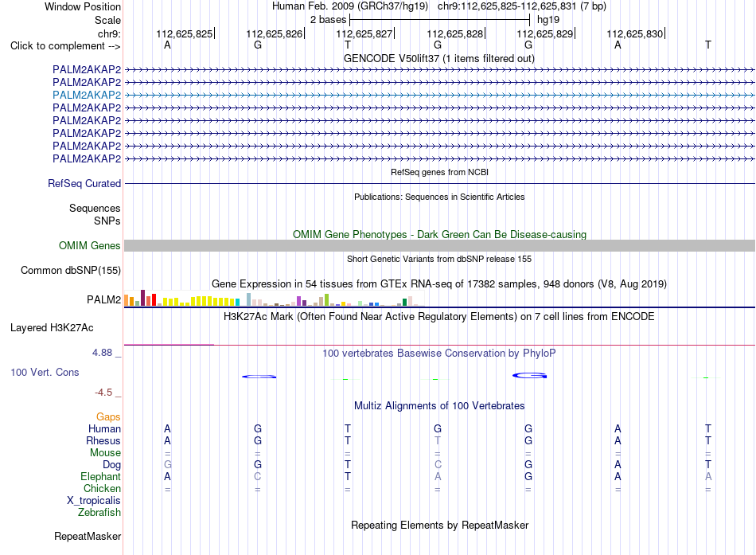Click the '2 bases' scale bar

point(440,20)
